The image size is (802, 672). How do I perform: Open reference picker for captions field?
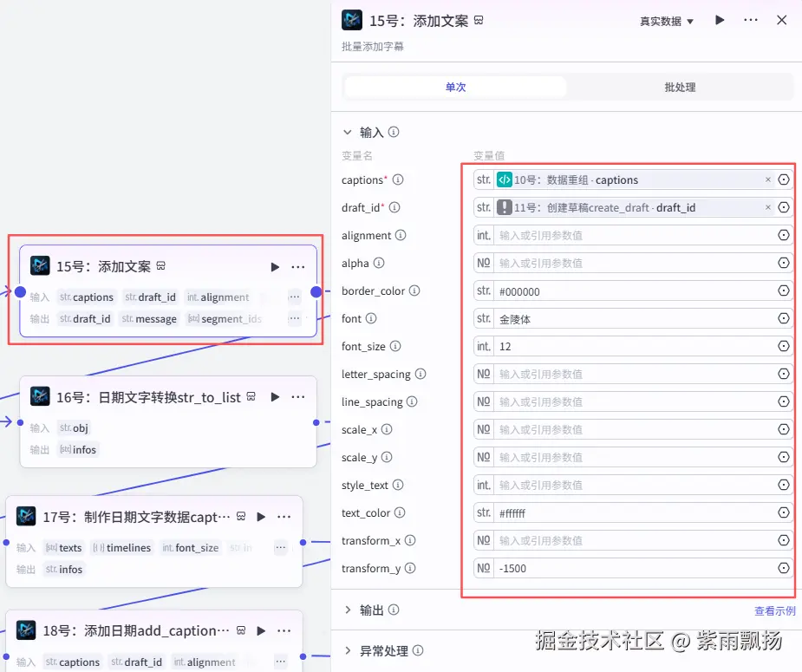[x=784, y=179]
